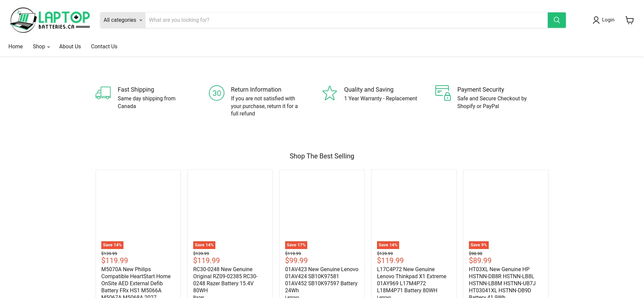Click the Quality and Saving star icon

[329, 93]
